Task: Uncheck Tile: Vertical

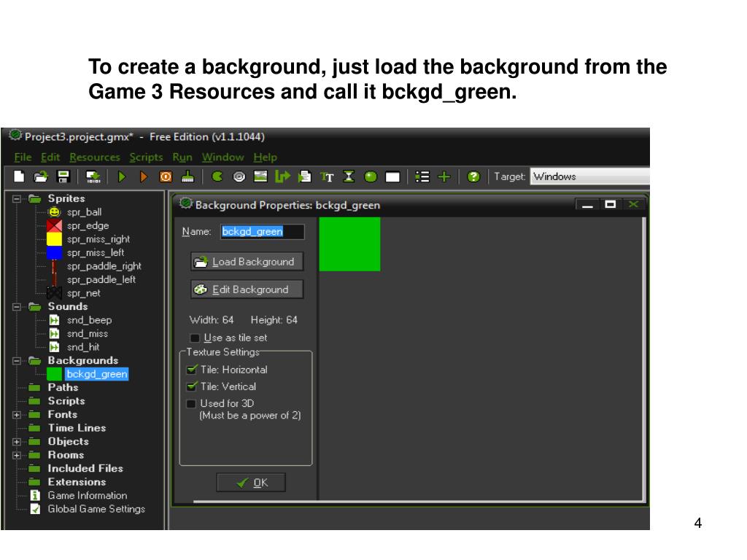Action: pos(192,386)
